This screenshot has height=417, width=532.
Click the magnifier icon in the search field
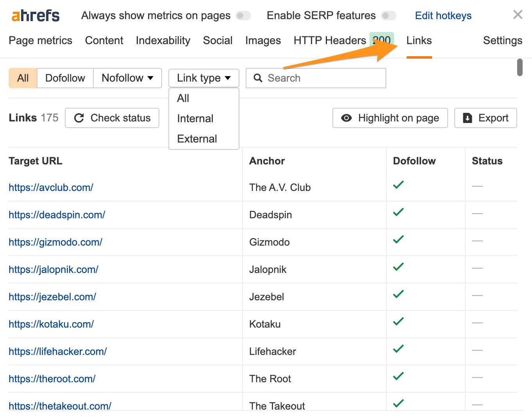click(258, 78)
